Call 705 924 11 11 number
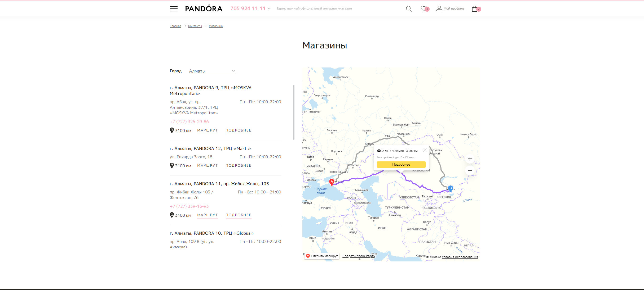The image size is (644, 290). pyautogui.click(x=248, y=8)
